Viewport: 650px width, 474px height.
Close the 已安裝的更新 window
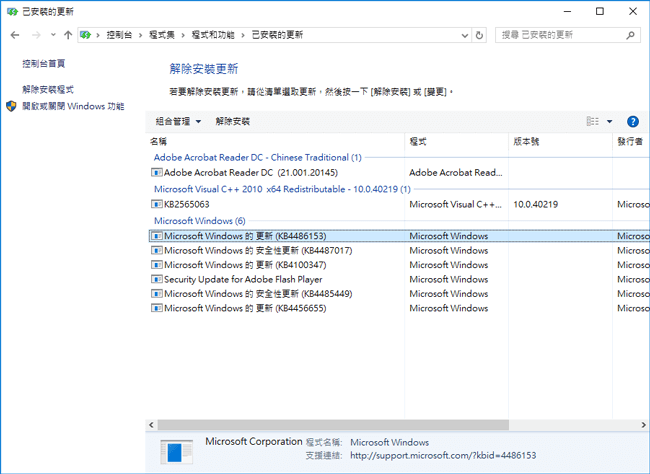[x=633, y=11]
